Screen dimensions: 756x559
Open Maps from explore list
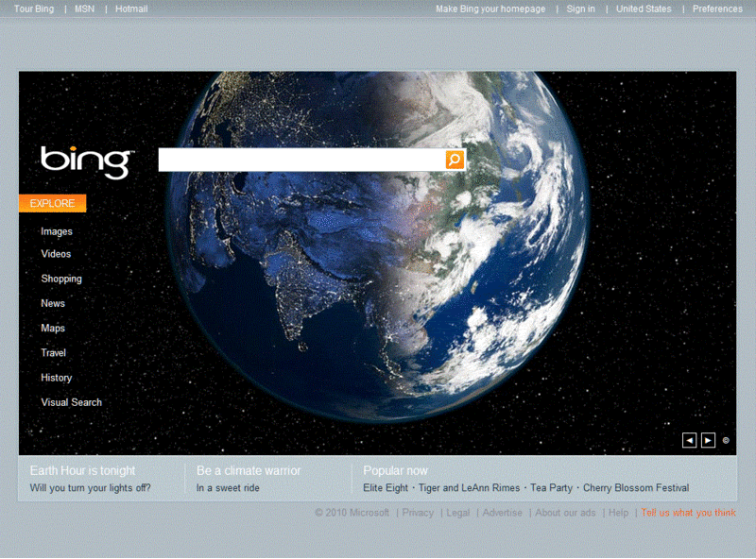point(53,329)
